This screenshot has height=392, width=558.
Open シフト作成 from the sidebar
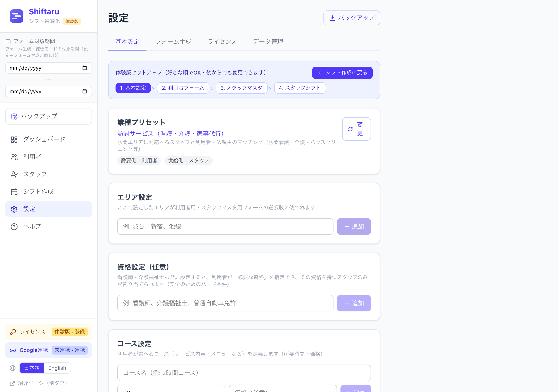49,192
